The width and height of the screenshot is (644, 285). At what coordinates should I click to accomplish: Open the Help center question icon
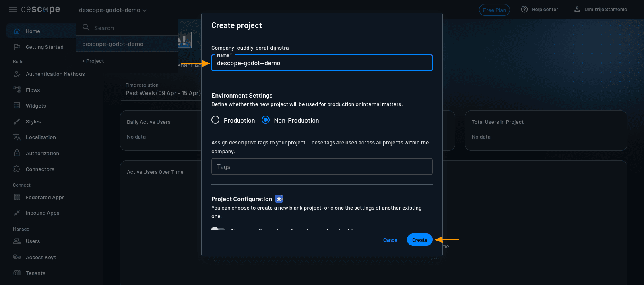pos(524,10)
